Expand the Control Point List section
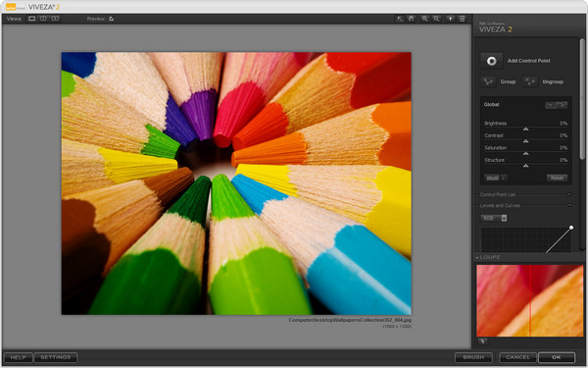The height and width of the screenshot is (368, 588). [569, 194]
